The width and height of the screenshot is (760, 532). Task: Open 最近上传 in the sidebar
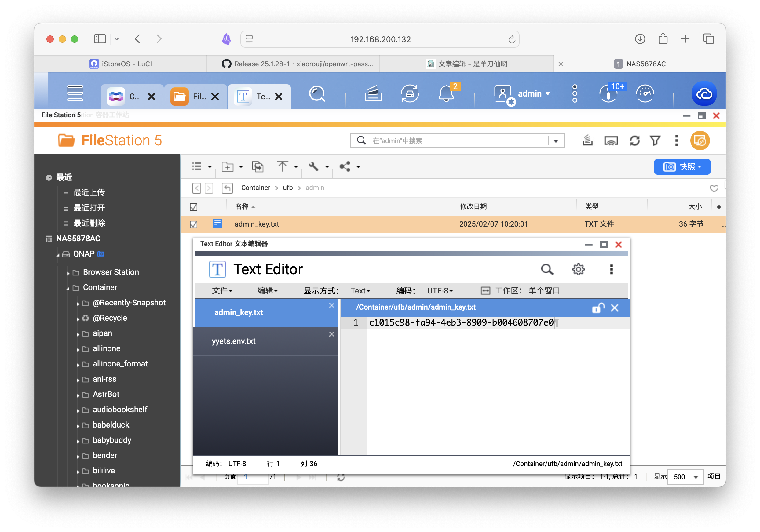89,192
